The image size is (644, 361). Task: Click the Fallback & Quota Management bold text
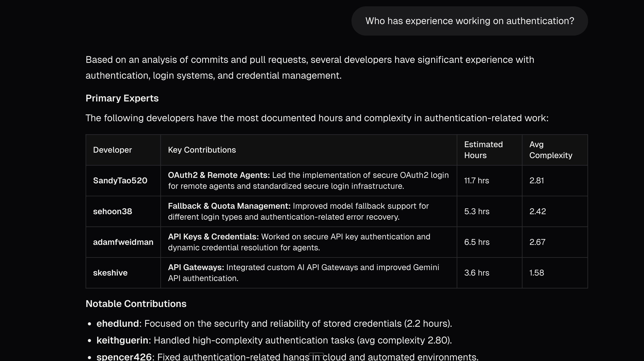click(x=229, y=206)
